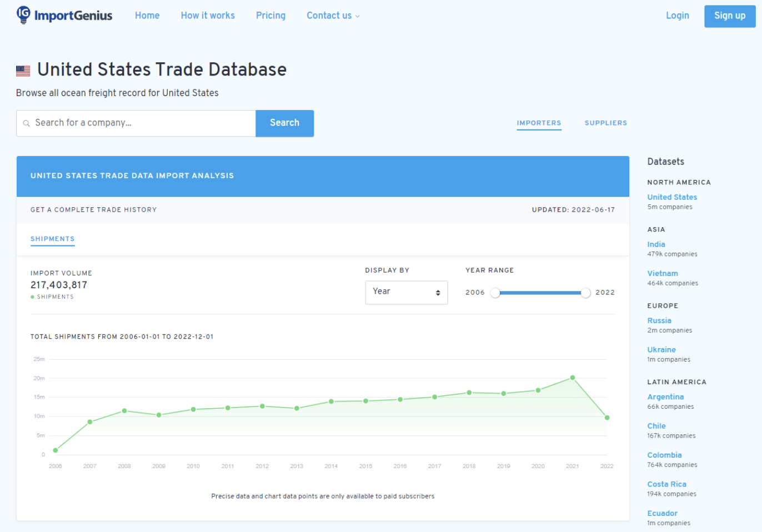Image resolution: width=762 pixels, height=532 pixels.
Task: Click the green Shipments legend label
Action: (52, 297)
